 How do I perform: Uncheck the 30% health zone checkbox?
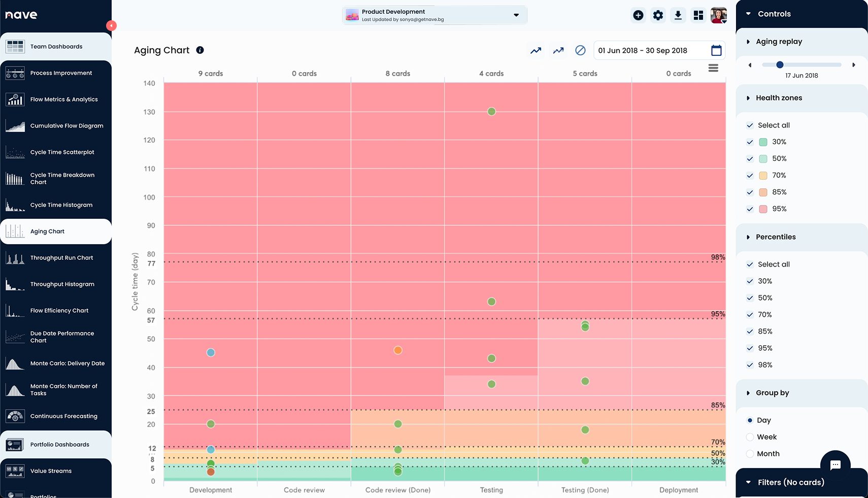coord(750,142)
